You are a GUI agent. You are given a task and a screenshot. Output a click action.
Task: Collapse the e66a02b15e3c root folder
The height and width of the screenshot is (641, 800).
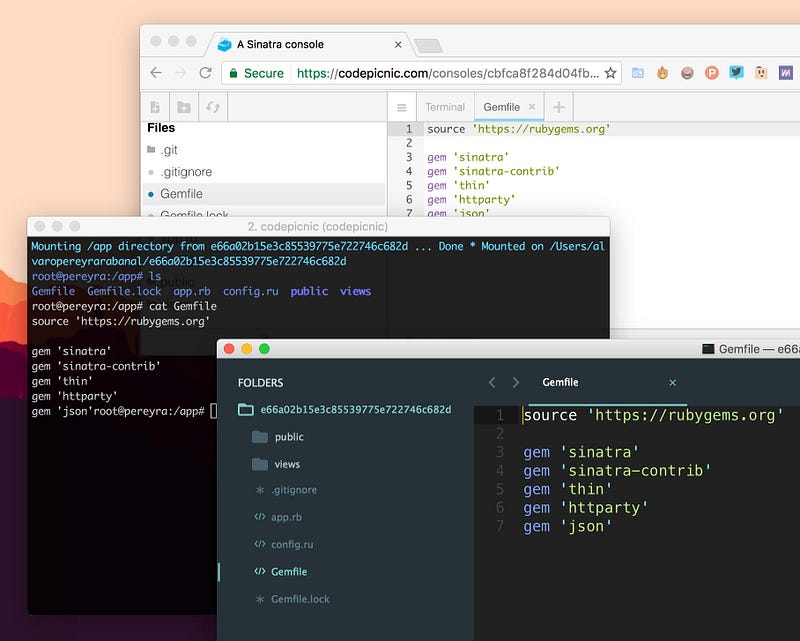tap(245, 410)
